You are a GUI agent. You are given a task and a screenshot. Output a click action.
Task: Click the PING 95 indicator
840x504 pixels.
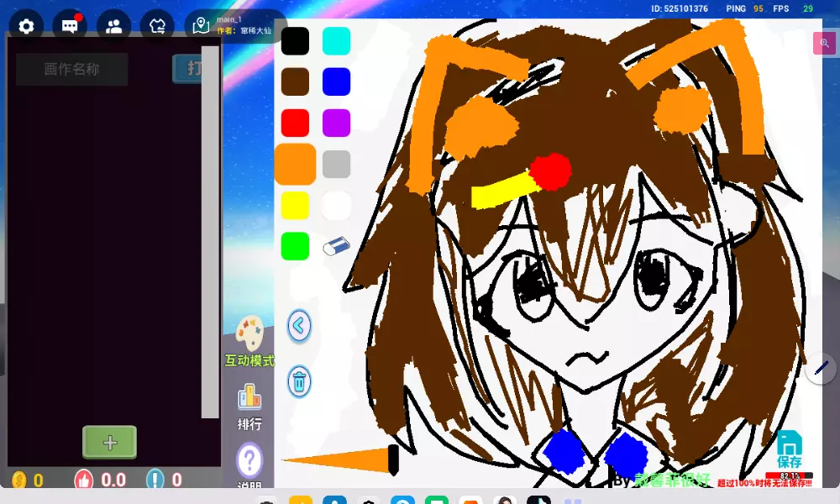tap(744, 8)
